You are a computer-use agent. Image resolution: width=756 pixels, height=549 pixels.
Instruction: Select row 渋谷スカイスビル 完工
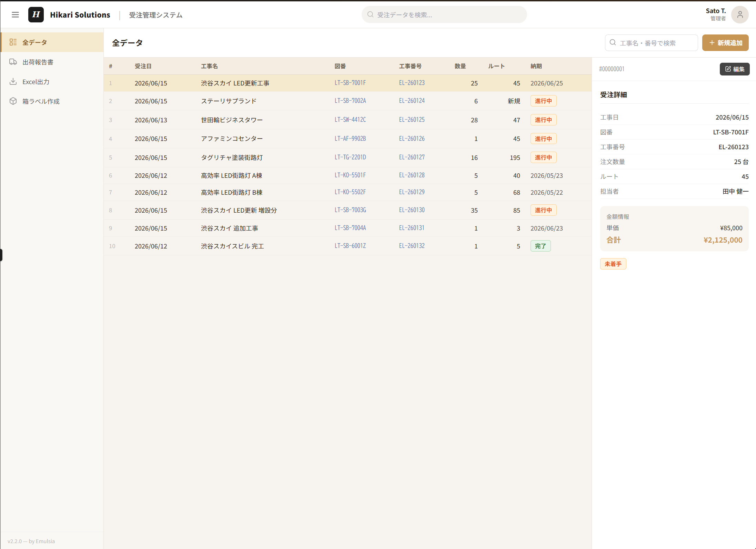point(347,246)
